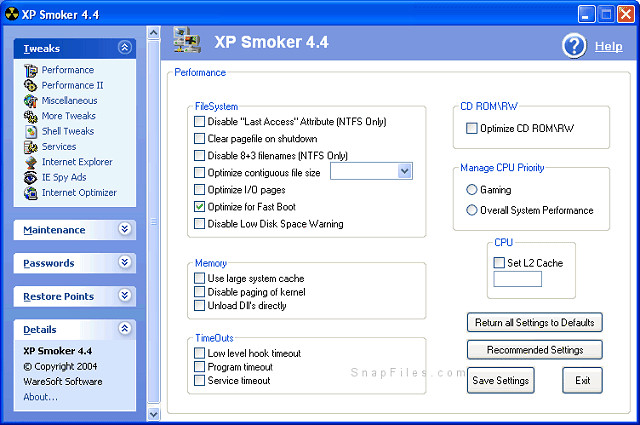Open Performance II tweaks page
This screenshot has height=425, width=640.
coord(73,85)
